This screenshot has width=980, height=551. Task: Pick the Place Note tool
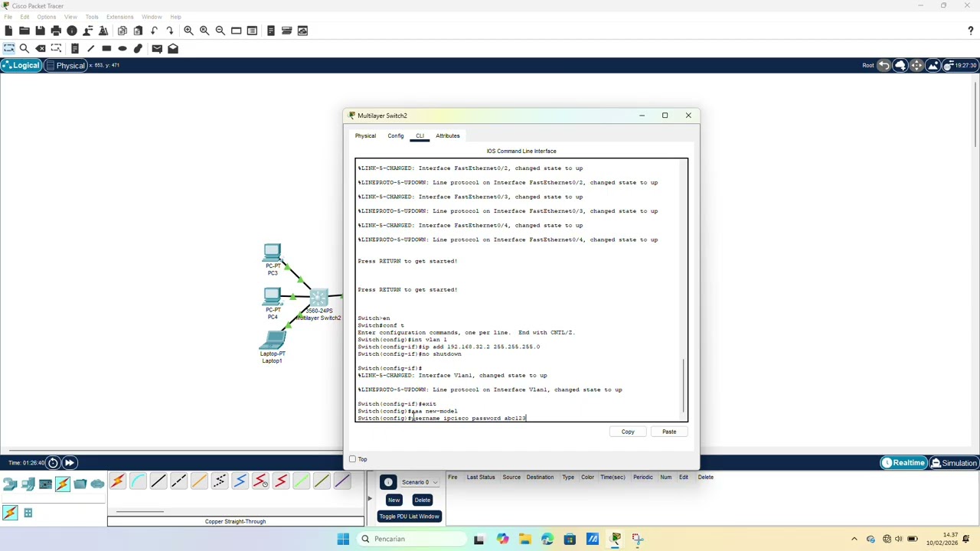(x=75, y=48)
